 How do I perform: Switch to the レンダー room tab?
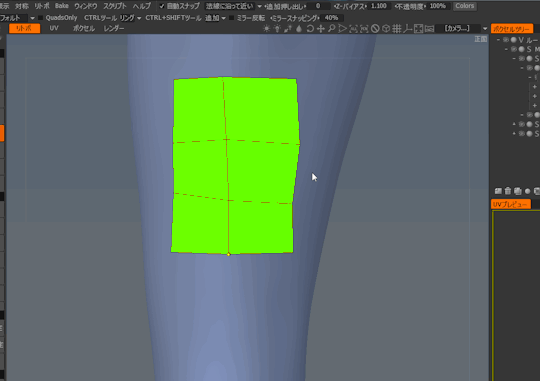(114, 29)
